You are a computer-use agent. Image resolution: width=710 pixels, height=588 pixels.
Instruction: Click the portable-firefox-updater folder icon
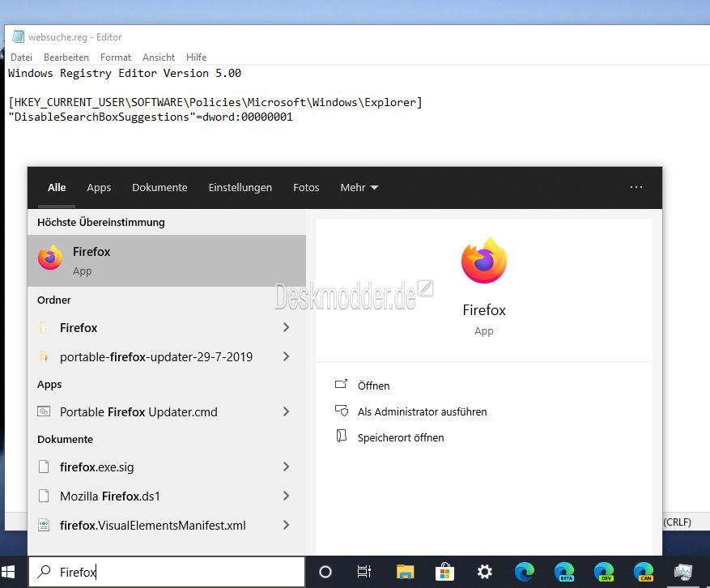tap(44, 357)
